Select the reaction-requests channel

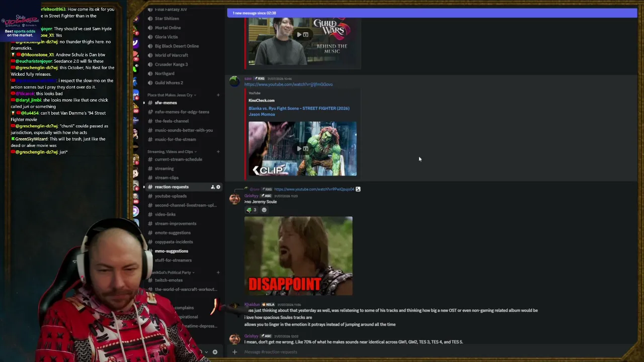pyautogui.click(x=172, y=187)
